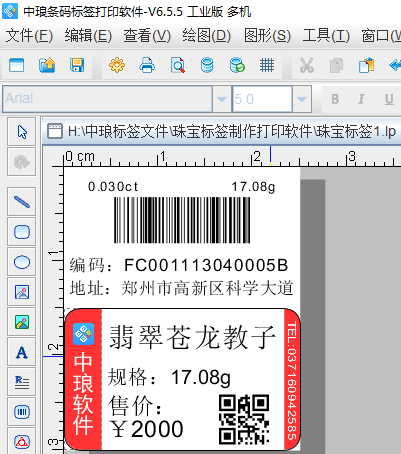
Task: Open document settings gear icon
Action: pos(117,65)
